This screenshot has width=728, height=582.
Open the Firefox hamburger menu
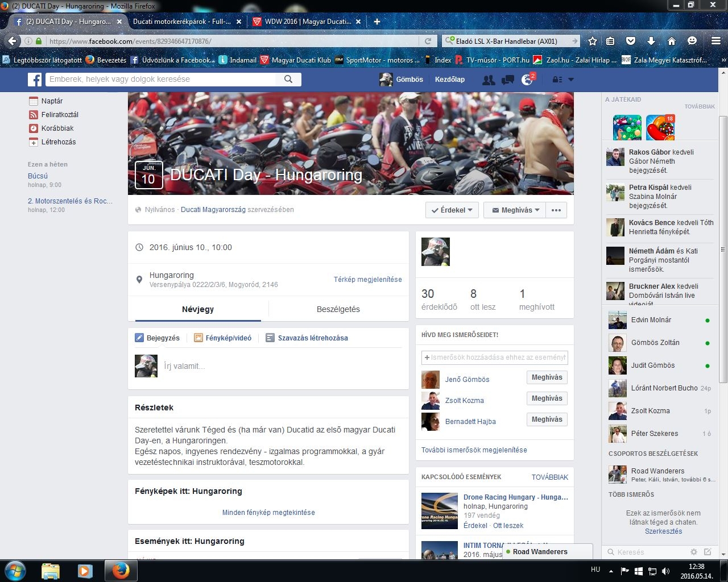tap(716, 41)
